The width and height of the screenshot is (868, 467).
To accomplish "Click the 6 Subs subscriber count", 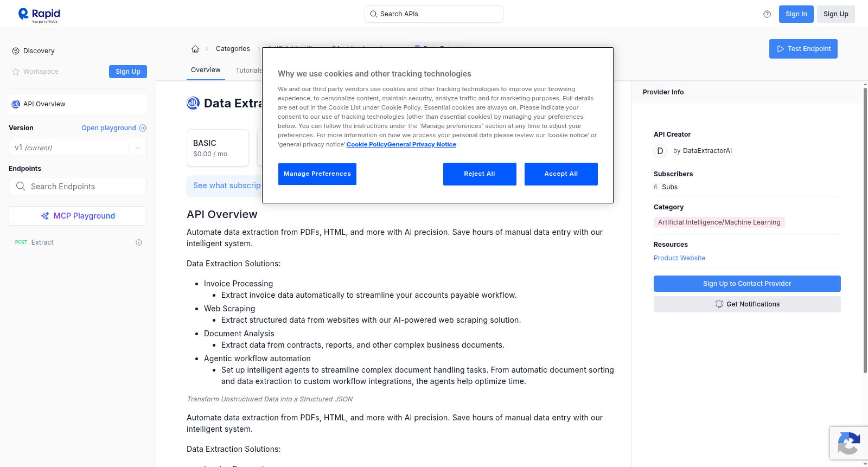I will pyautogui.click(x=666, y=187).
